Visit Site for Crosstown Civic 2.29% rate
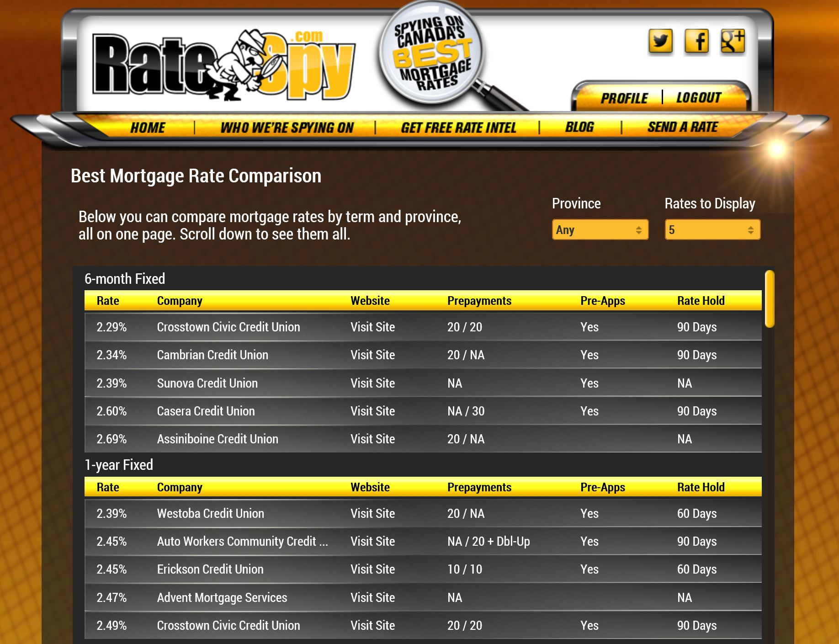 [x=372, y=327]
